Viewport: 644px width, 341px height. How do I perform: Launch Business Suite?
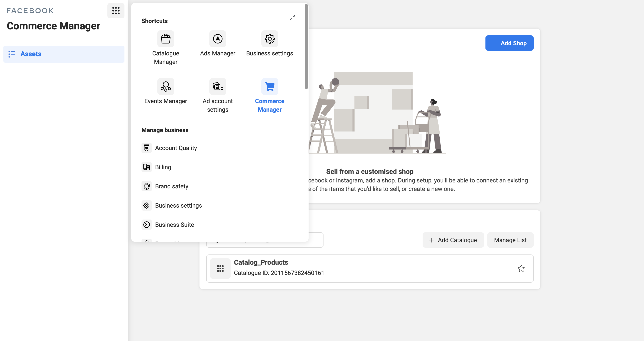pos(175,224)
